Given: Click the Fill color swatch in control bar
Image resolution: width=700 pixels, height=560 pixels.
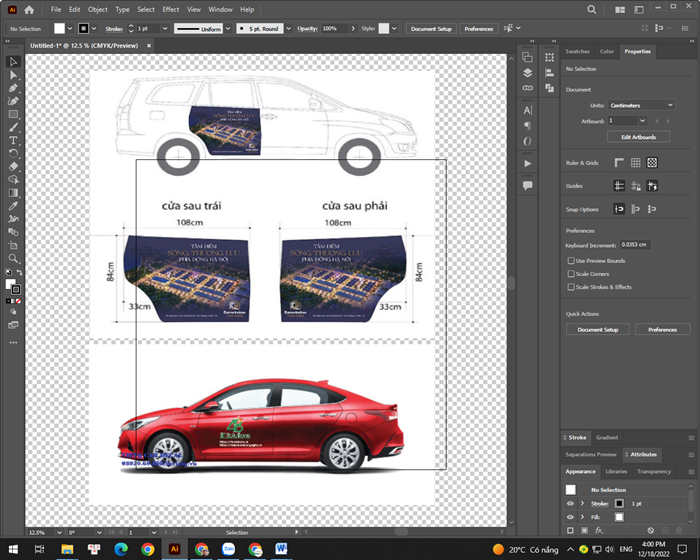Looking at the screenshot, I should click(60, 29).
